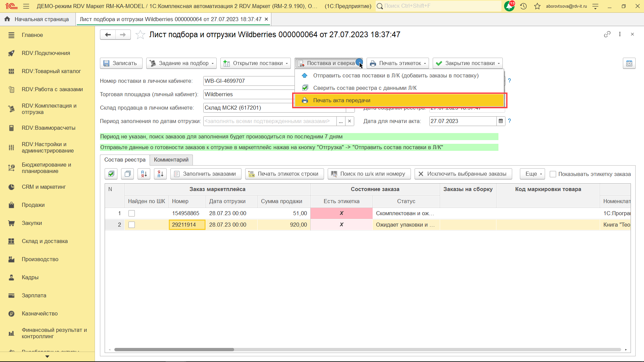Image resolution: width=644 pixels, height=362 pixels.
Task: Enable 'Показывать этикетку заказа' checkbox
Action: click(x=553, y=174)
